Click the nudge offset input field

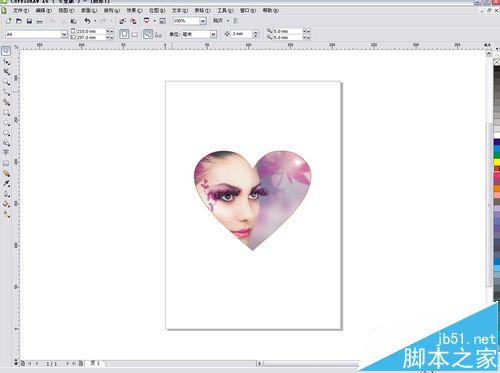(x=242, y=34)
